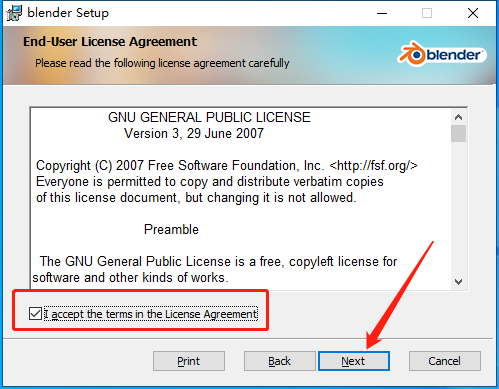Click the disabled maximize window button

point(427,13)
